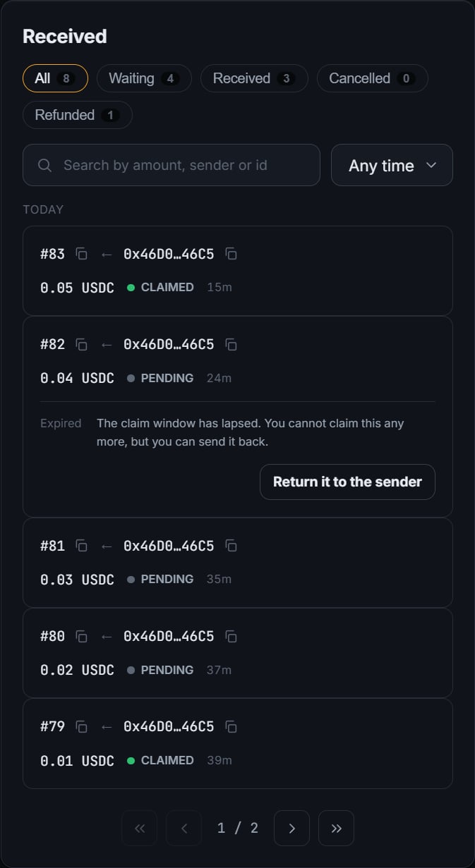Copy the transfer ID #79
This screenshot has height=868, width=475.
click(x=82, y=727)
